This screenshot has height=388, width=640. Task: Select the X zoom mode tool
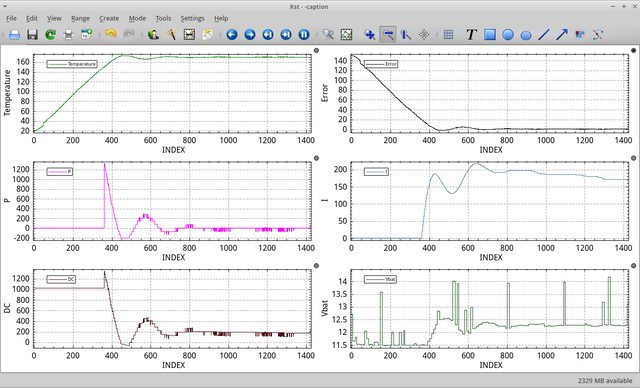click(x=388, y=35)
